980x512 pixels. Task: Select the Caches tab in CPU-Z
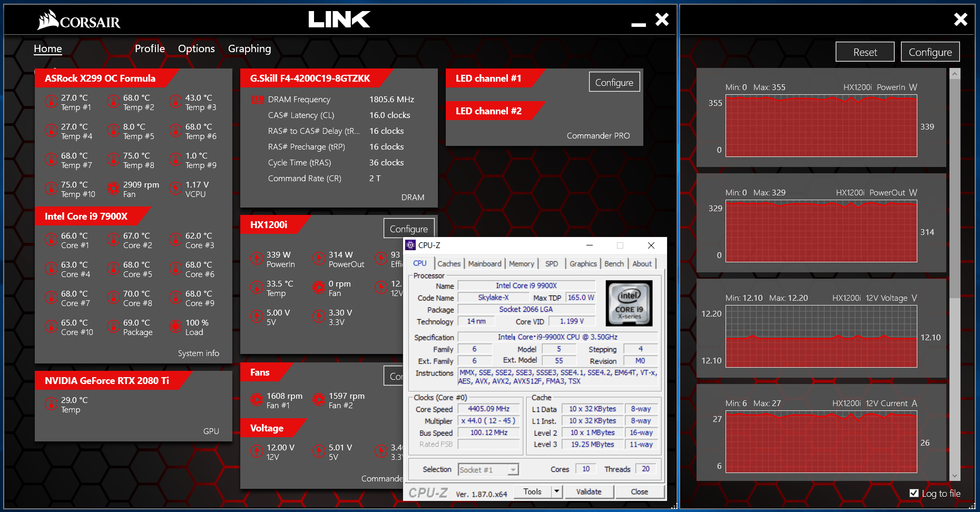point(449,263)
